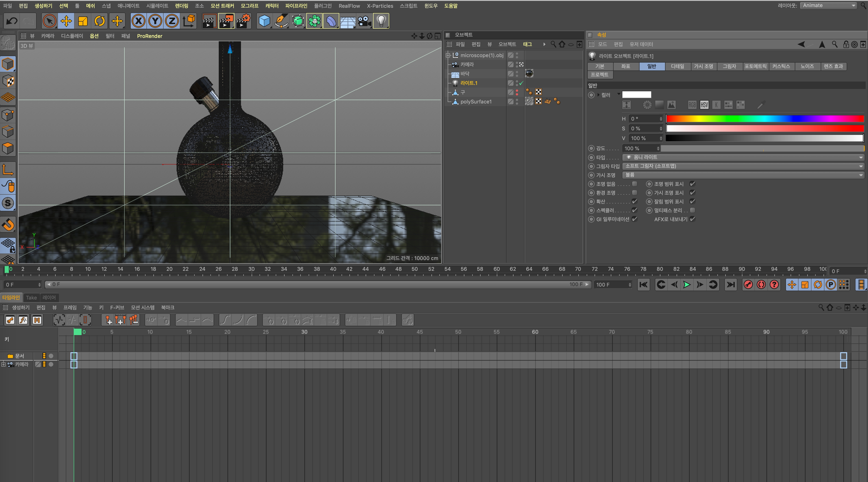Activate the Move tool
This screenshot has height=482, width=868.
click(x=66, y=21)
